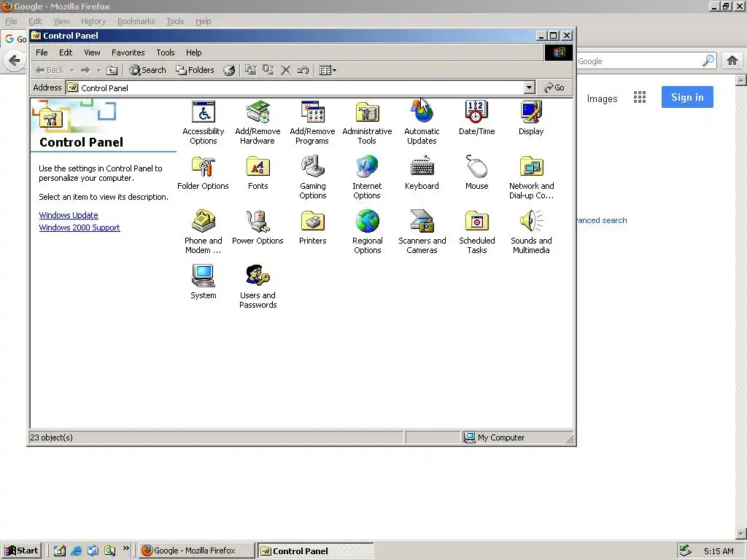Click the History toolbar icon

(x=229, y=70)
